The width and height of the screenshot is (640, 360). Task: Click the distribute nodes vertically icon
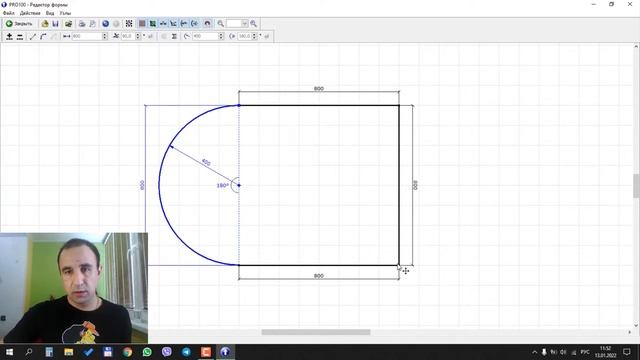[x=174, y=36]
